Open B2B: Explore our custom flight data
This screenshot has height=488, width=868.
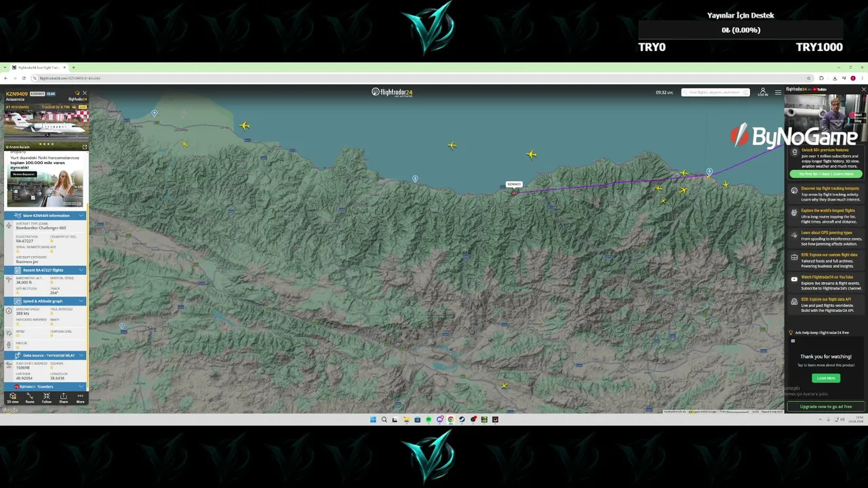click(829, 255)
